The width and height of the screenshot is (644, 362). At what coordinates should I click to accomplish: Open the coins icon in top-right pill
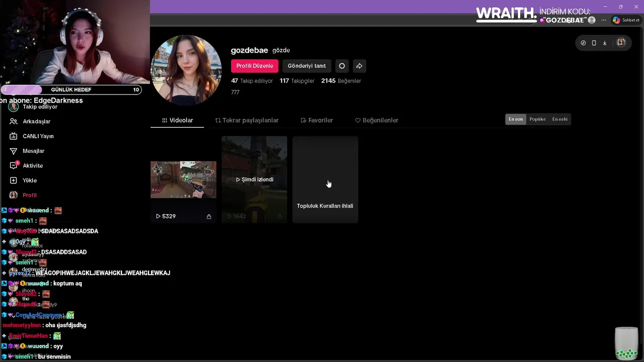click(x=583, y=43)
